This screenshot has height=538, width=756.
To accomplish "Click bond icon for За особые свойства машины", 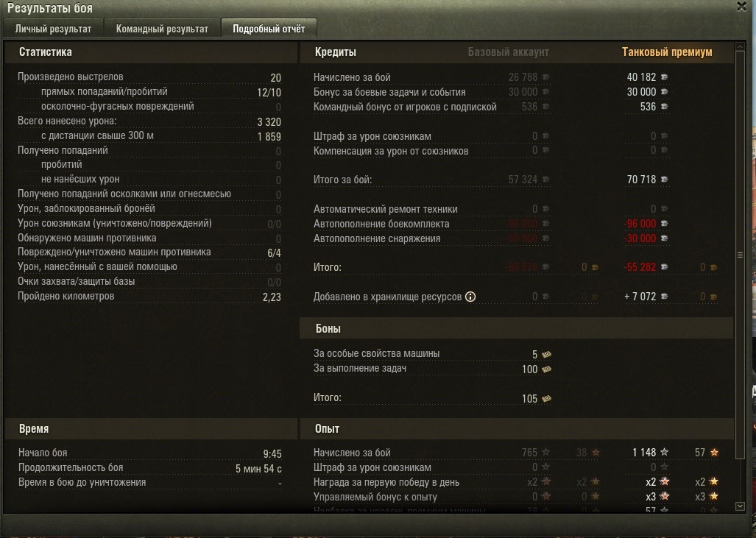I will [x=546, y=354].
